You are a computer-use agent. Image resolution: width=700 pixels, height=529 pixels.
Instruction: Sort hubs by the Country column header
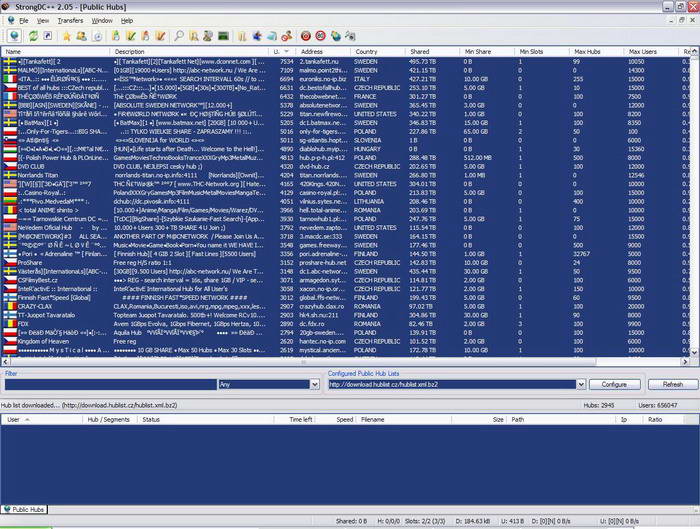point(377,52)
